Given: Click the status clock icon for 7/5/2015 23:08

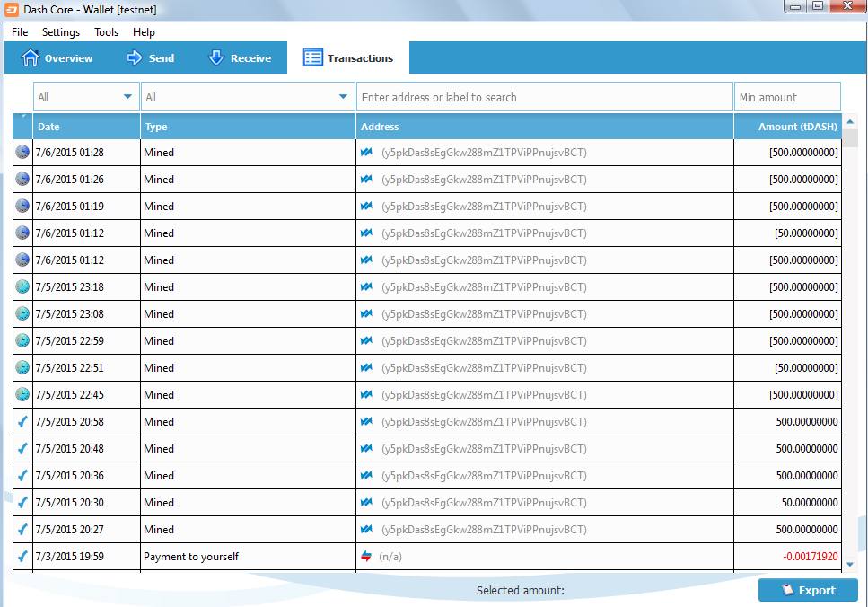Looking at the screenshot, I should point(22,313).
